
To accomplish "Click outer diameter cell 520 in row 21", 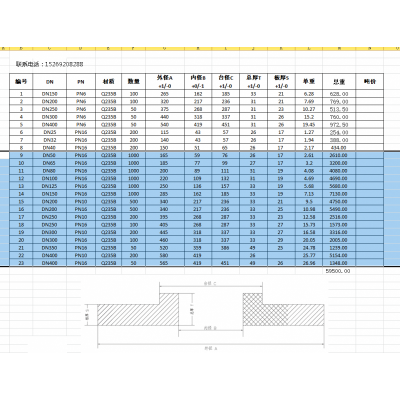I will [x=165, y=248].
